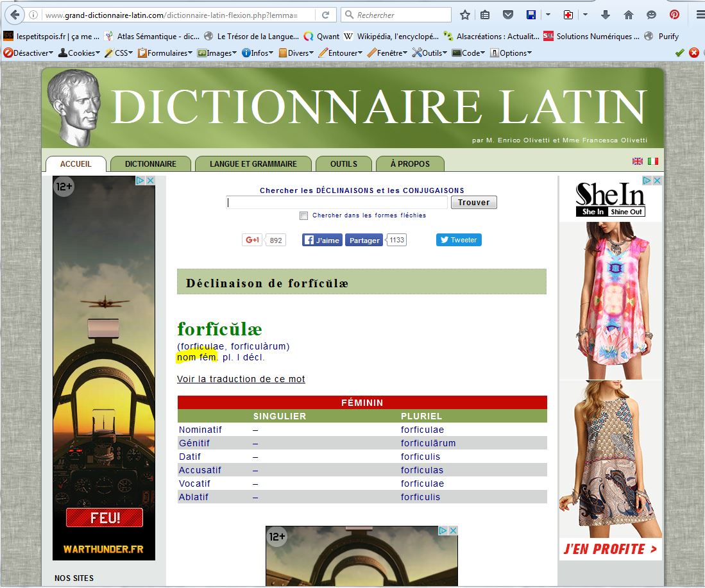
Task: Click the Tweeter share button
Action: tap(459, 240)
